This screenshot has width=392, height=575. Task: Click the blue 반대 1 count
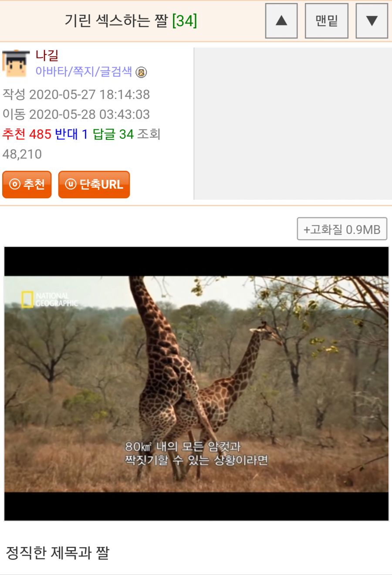(71, 134)
